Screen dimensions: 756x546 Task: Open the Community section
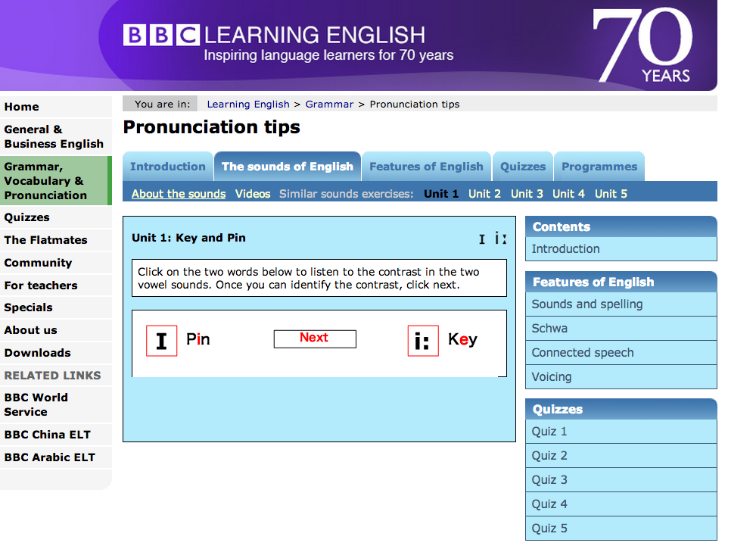56,263
